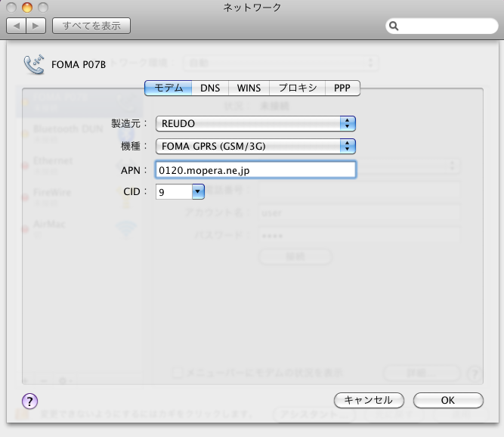Switch to the WINS tab

[x=248, y=88]
